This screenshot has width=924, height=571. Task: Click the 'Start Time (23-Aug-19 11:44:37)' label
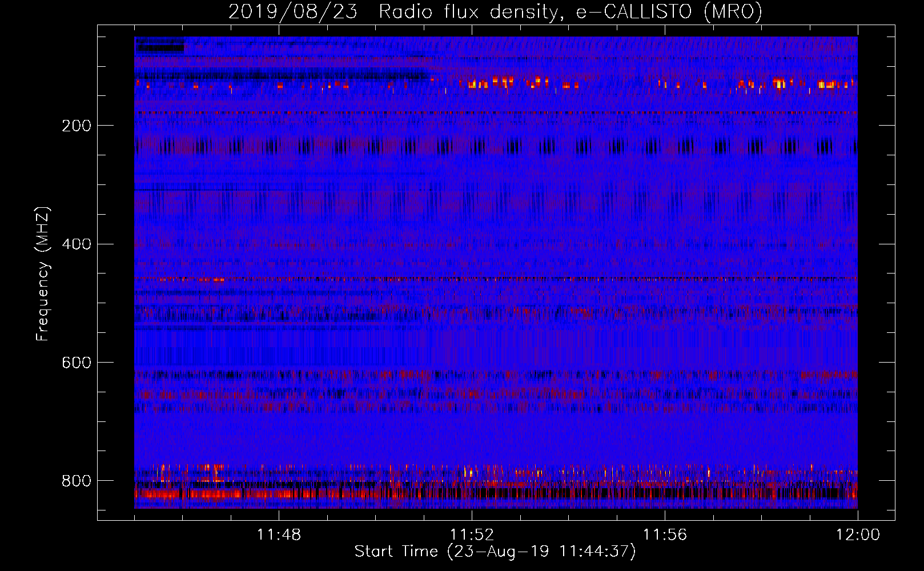coord(495,552)
